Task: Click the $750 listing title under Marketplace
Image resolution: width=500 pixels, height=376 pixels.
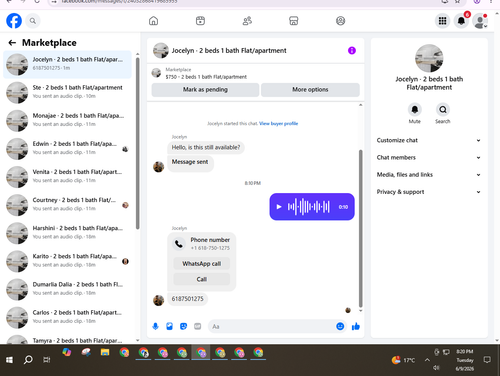Action: (x=206, y=77)
